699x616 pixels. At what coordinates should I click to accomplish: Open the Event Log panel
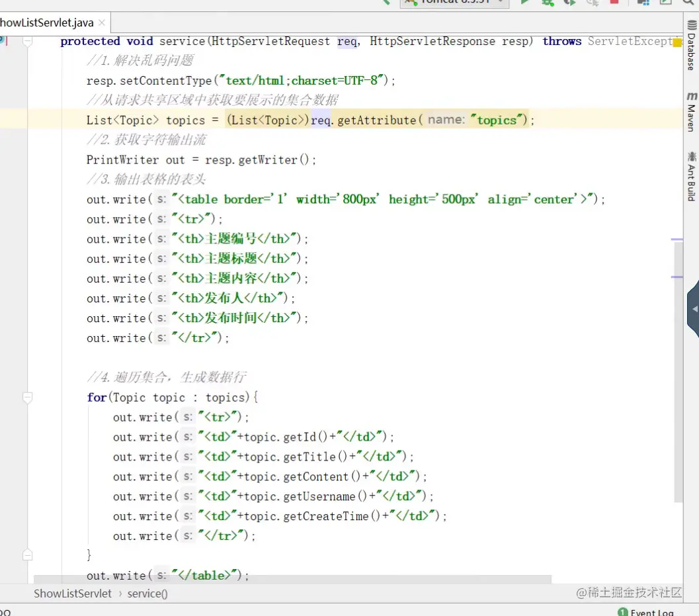tap(651, 613)
